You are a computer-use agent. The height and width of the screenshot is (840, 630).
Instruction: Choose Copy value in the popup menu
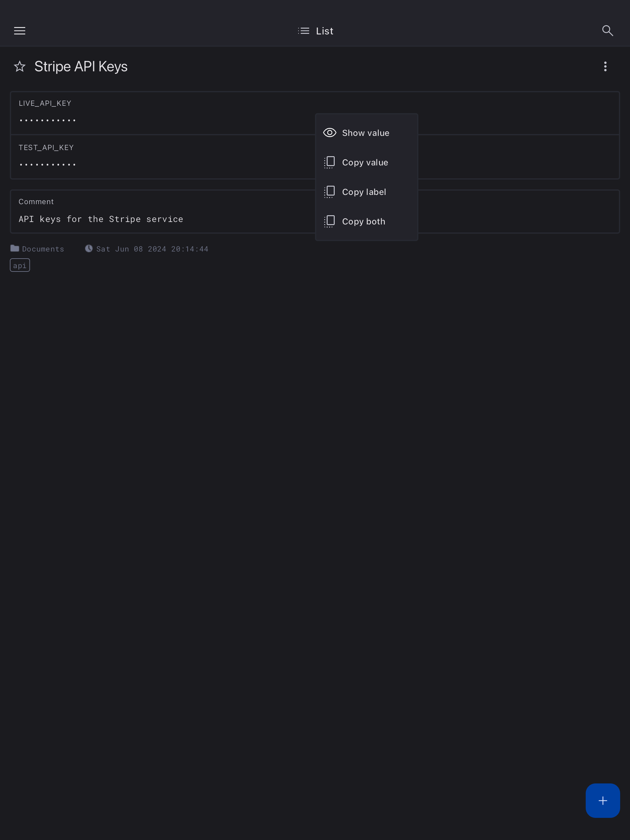[x=365, y=163]
